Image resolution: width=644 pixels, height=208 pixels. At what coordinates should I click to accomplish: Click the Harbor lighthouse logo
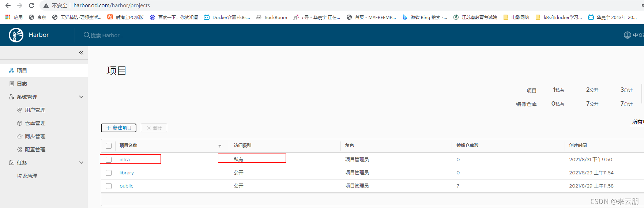click(x=16, y=35)
